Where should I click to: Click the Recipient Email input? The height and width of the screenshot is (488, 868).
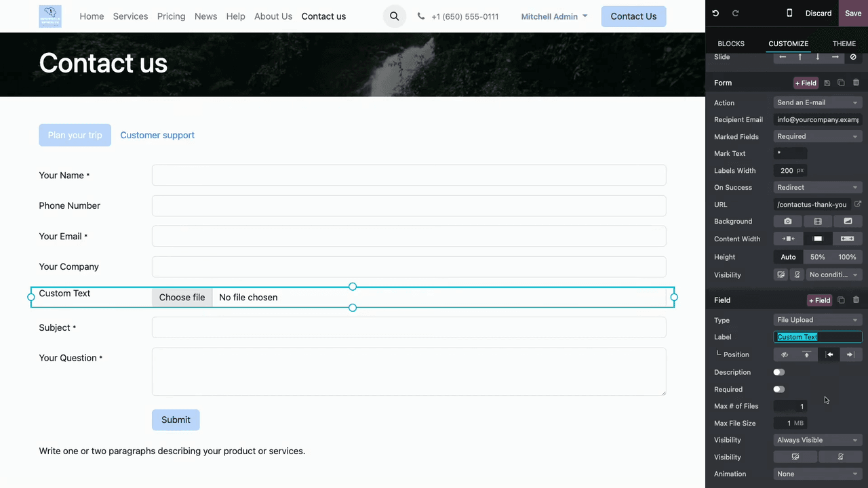pyautogui.click(x=818, y=120)
